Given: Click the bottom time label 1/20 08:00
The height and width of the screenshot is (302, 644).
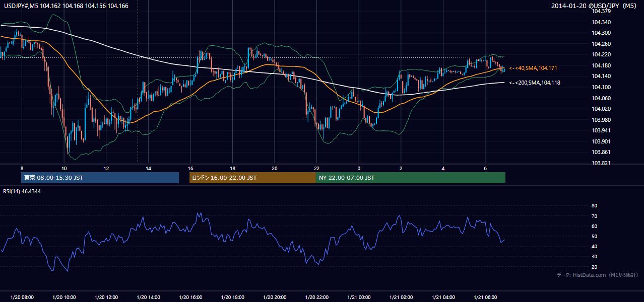Looking at the screenshot, I should coord(22,297).
